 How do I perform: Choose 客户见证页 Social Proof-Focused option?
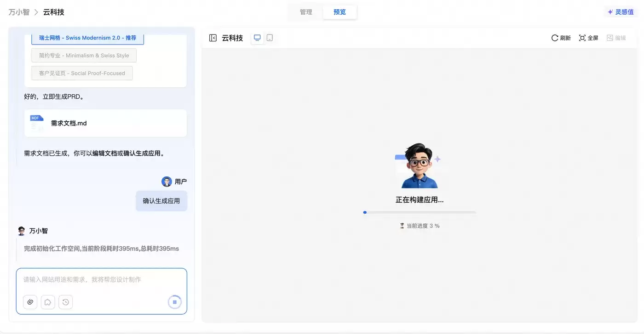pos(82,73)
